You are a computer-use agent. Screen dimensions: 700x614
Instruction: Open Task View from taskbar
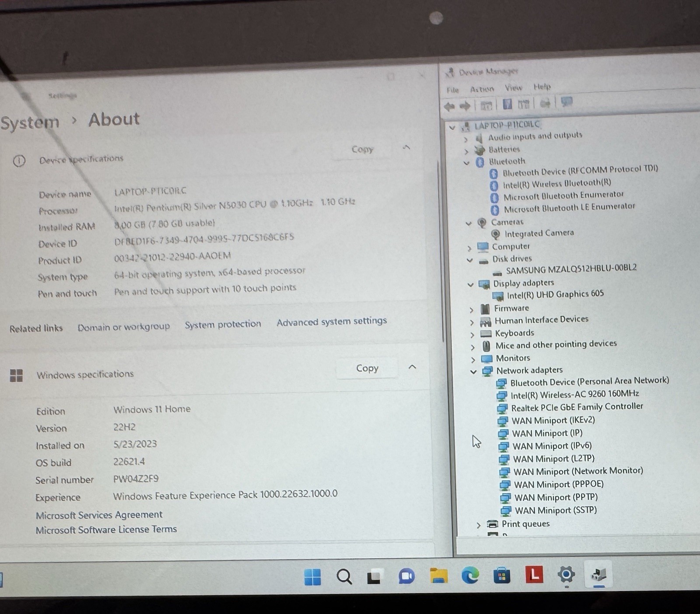coord(374,577)
